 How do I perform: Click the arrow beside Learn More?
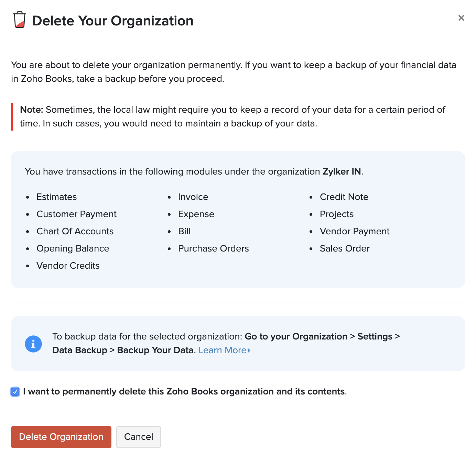point(249,350)
